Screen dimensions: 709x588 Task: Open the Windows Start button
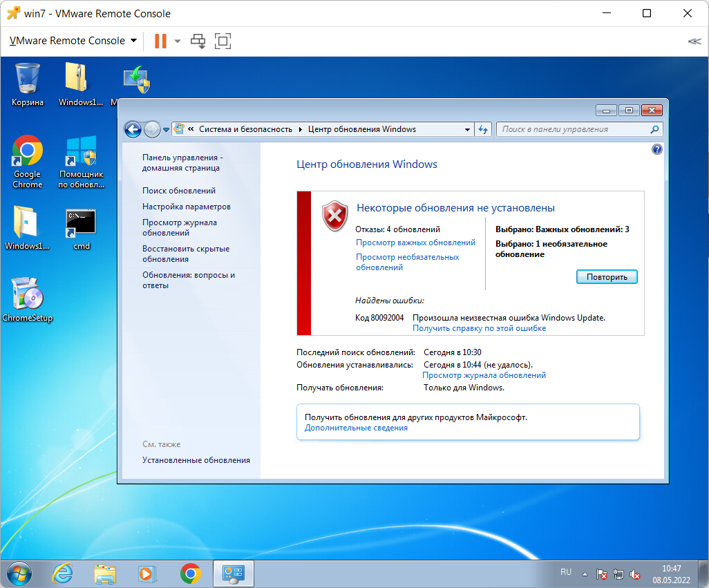[x=19, y=574]
